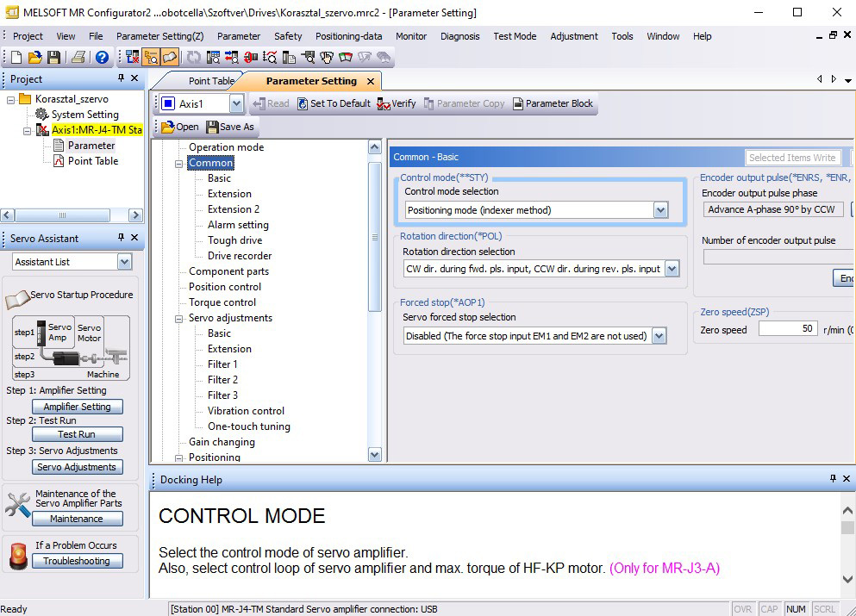
Task: Toggle pin on Docking Help panel
Action: pyautogui.click(x=833, y=479)
